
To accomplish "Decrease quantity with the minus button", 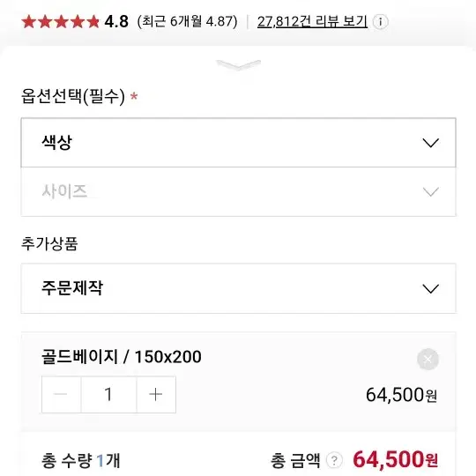I will point(61,394).
